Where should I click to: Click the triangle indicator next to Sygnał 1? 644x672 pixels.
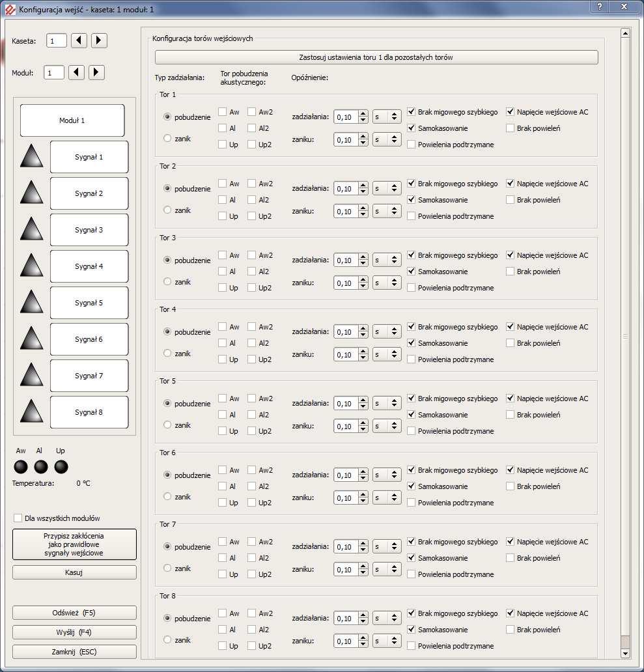point(32,156)
